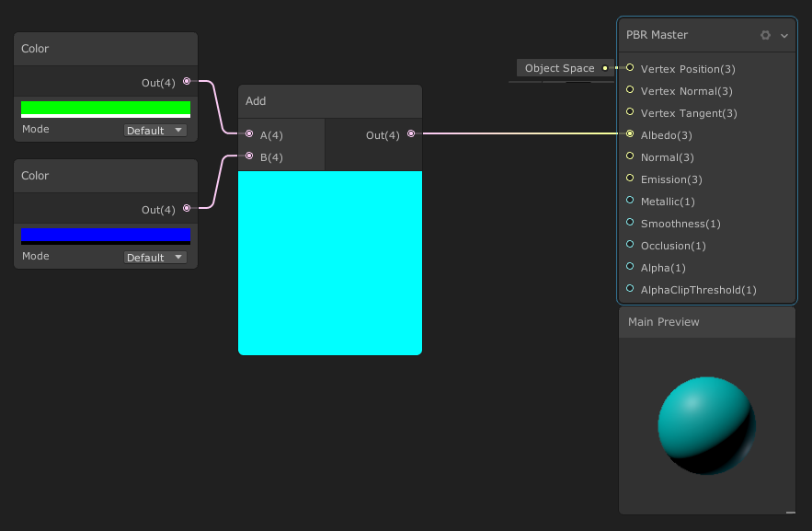812x531 pixels.
Task: Open the blue color swatch picker
Action: (x=105, y=235)
